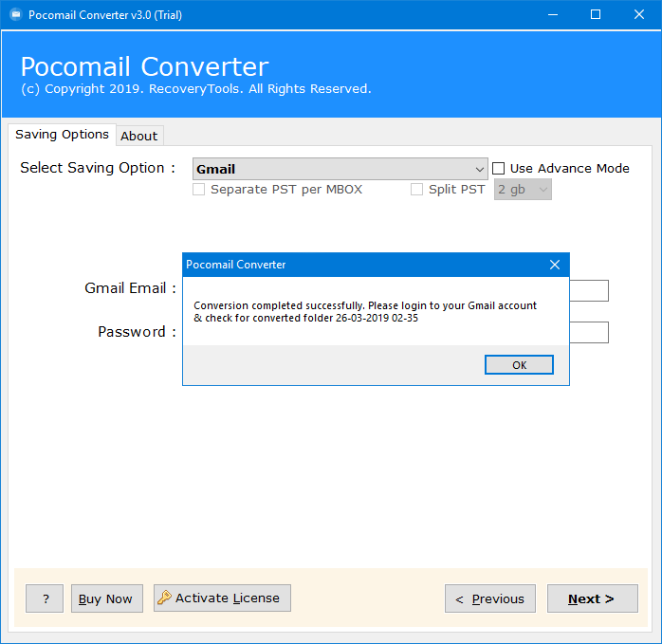Toggle the Split PST checkbox
662x644 pixels.
click(416, 189)
